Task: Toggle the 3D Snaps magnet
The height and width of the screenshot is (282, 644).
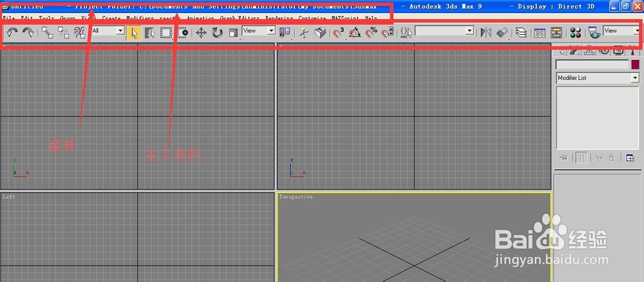Action: 339,33
